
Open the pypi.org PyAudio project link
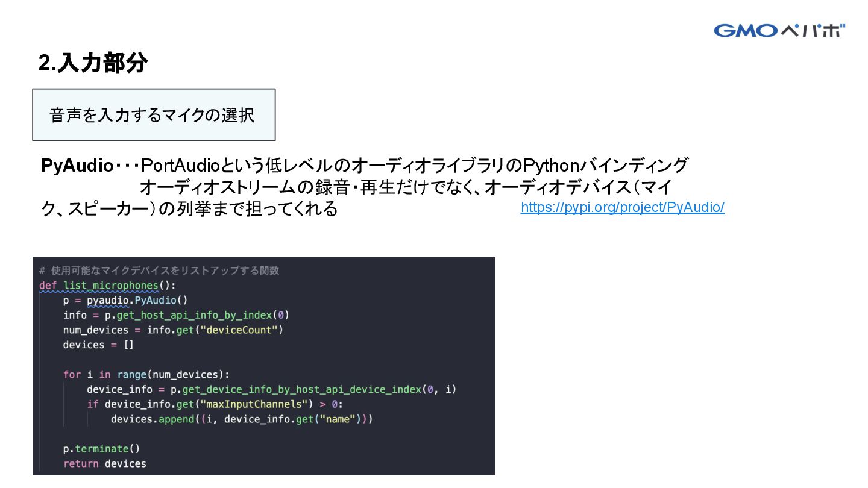point(623,208)
